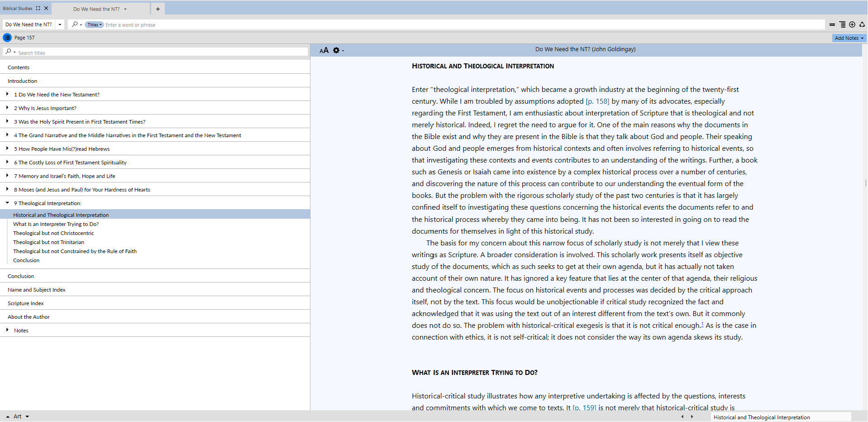Expand chapter 2 Why Is Jesus Important?
The image size is (868, 422).
[x=7, y=108]
